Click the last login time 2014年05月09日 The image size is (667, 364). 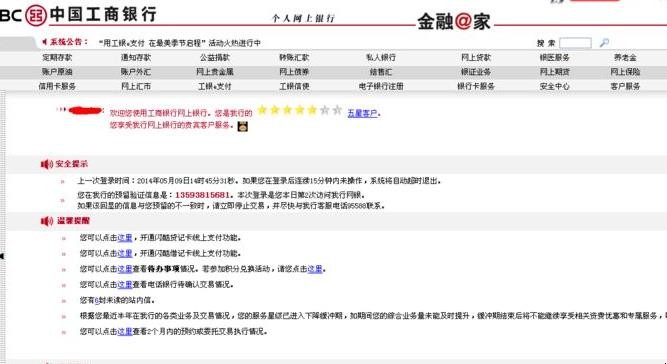163,181
